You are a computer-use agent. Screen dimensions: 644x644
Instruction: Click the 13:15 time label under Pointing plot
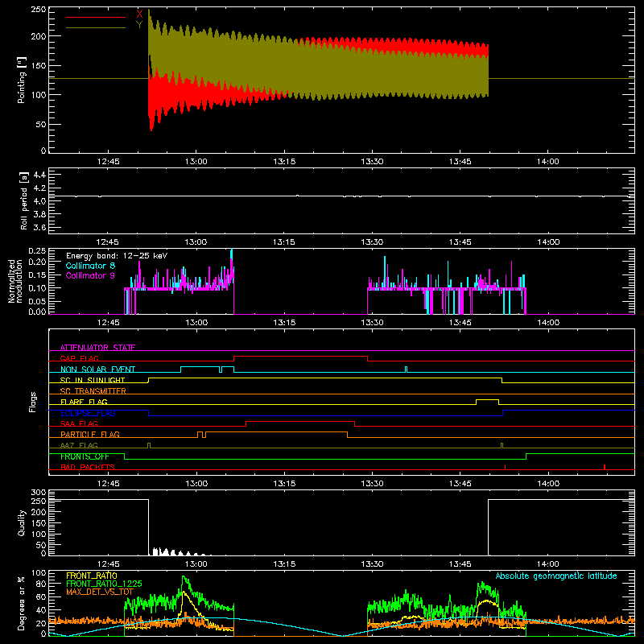tap(284, 162)
